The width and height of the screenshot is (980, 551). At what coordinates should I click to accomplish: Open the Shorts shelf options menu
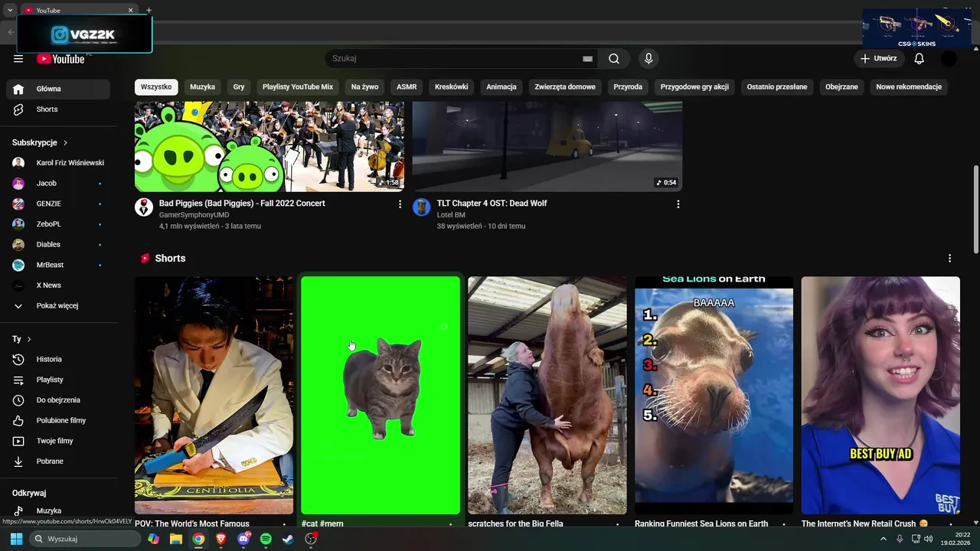[949, 259]
